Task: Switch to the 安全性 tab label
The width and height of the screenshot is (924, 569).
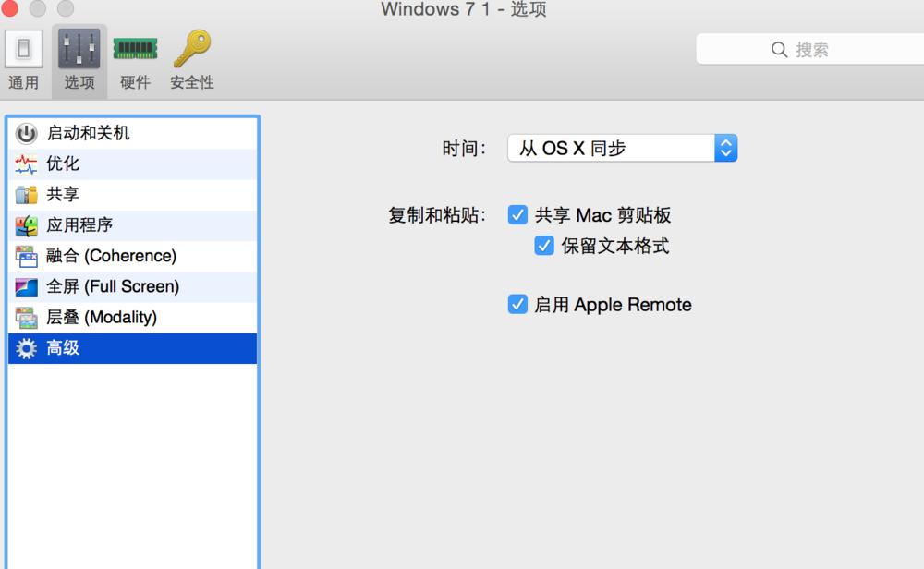Action: coord(192,82)
